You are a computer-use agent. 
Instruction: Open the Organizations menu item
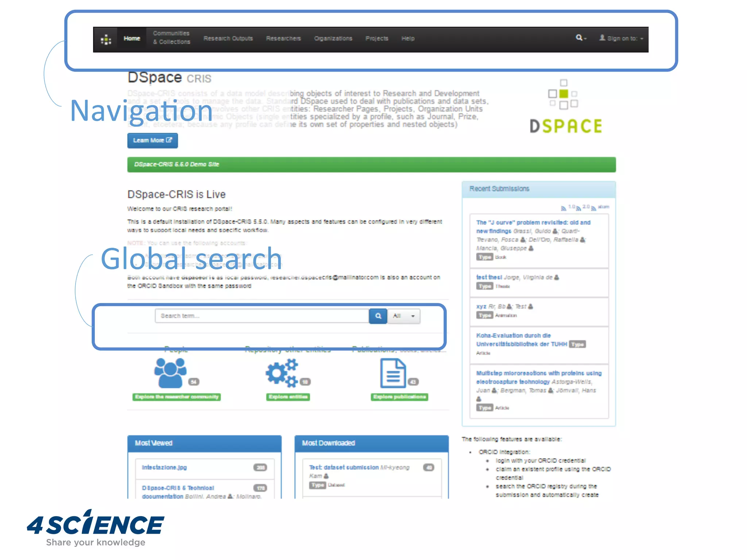(x=333, y=38)
